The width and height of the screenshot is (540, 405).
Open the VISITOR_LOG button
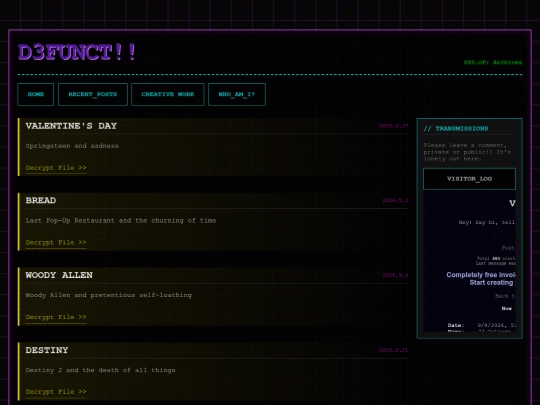tap(469, 179)
